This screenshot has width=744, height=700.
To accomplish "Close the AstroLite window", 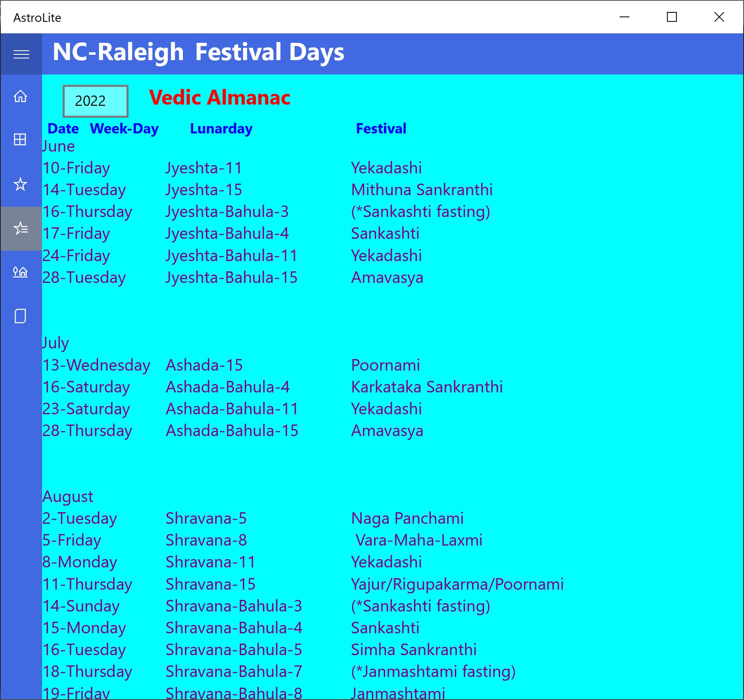I will point(719,17).
